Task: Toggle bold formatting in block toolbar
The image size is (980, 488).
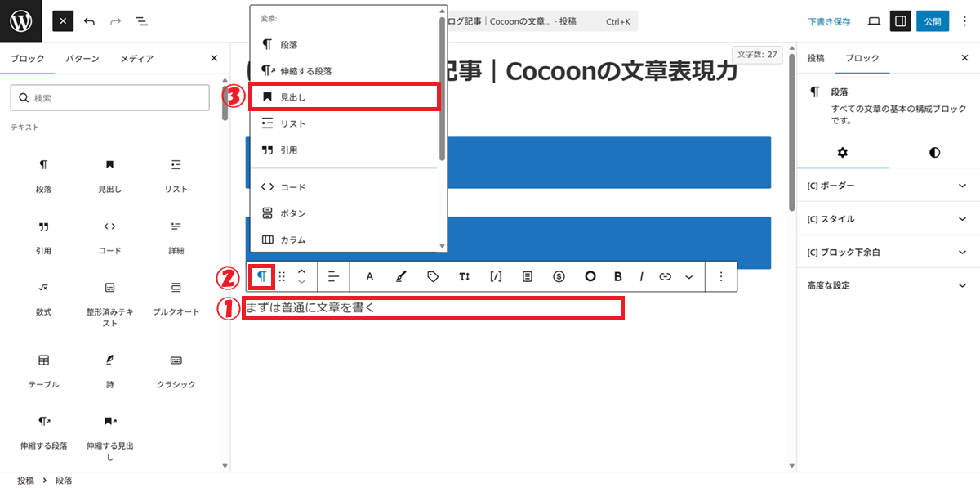Action: click(617, 276)
